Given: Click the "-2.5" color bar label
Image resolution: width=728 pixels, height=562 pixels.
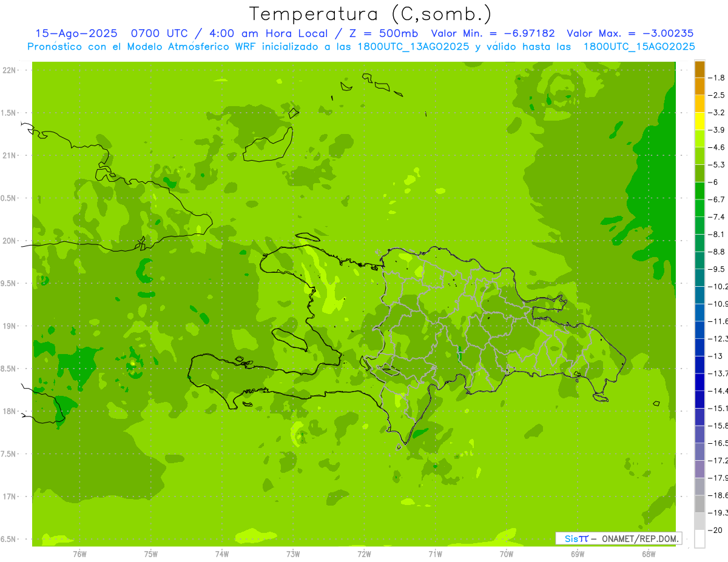Looking at the screenshot, I should point(716,95).
